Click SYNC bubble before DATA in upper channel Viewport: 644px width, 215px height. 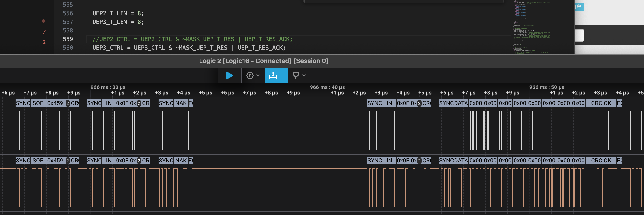tap(446, 103)
